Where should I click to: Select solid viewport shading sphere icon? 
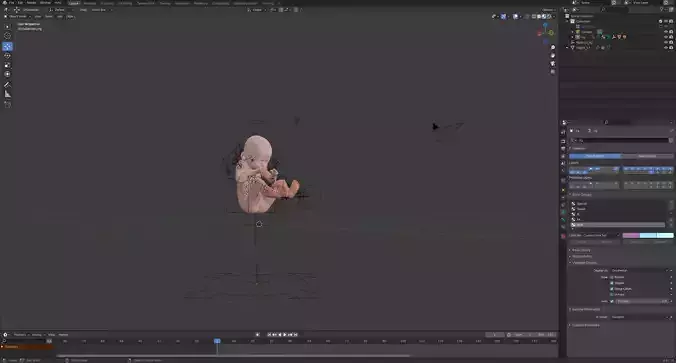coord(539,16)
